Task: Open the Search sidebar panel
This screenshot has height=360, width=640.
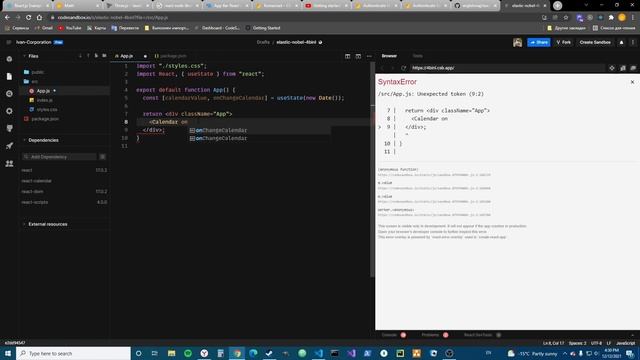Action: pos(9,94)
